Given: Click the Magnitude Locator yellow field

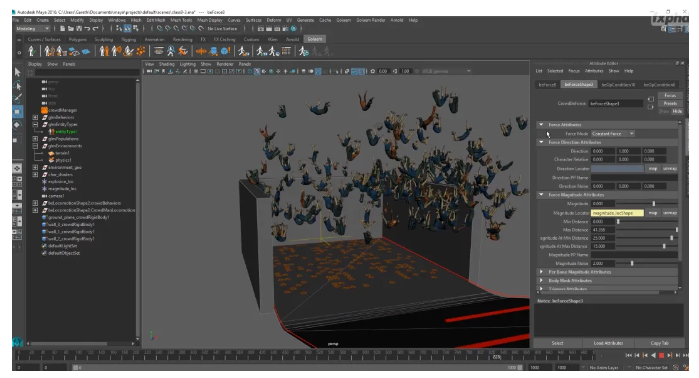Looking at the screenshot, I should coord(617,213).
